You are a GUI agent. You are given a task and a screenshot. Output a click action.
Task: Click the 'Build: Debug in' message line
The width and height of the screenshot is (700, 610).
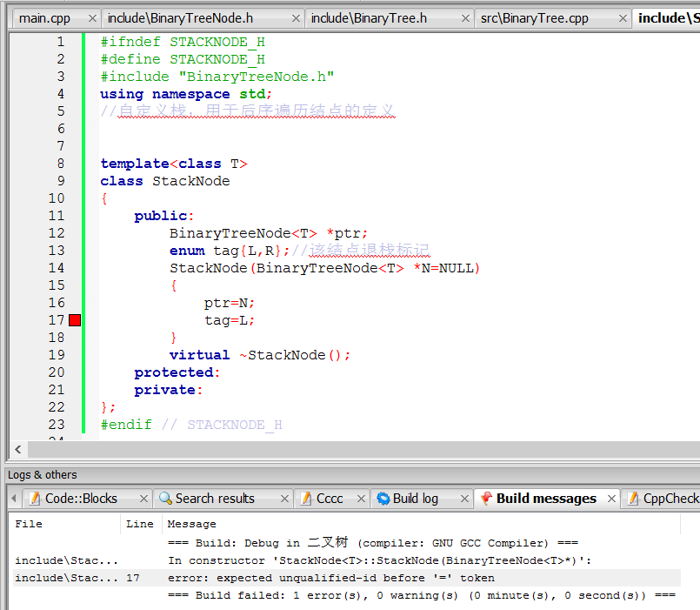pos(373,542)
